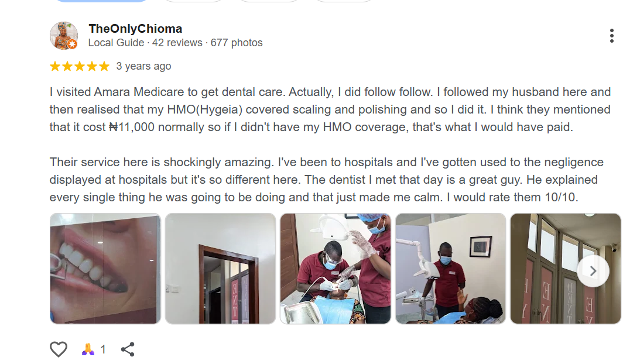This screenshot has width=640, height=364.
Task: Click the share icon below the review
Action: 128,349
